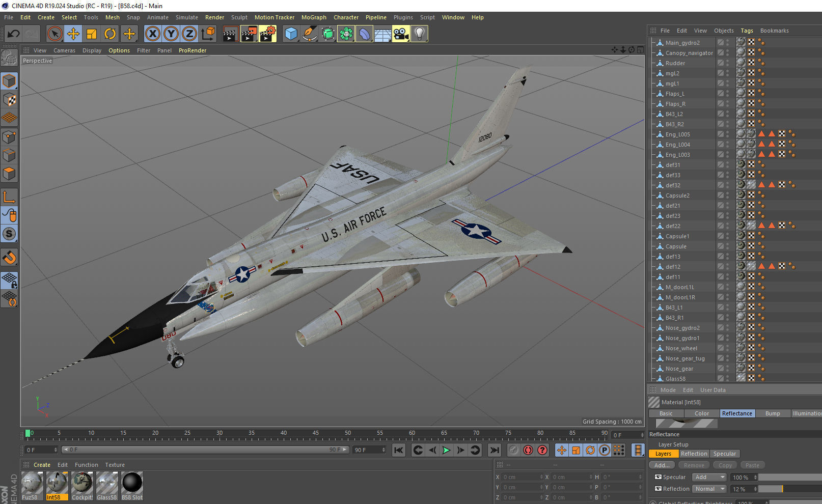Viewport: 822px width, 504px height.
Task: Toggle Parameter keyframe recording
Action: (x=605, y=450)
